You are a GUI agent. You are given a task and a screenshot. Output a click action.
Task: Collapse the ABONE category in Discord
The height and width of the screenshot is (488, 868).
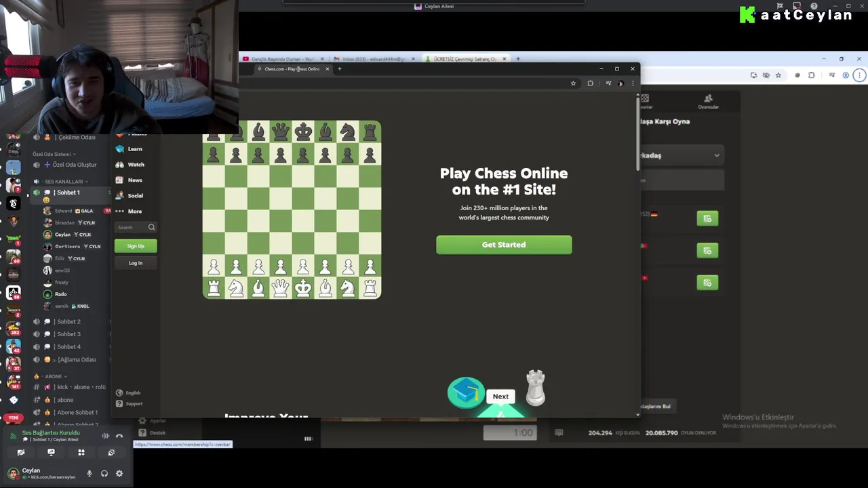[x=53, y=376]
